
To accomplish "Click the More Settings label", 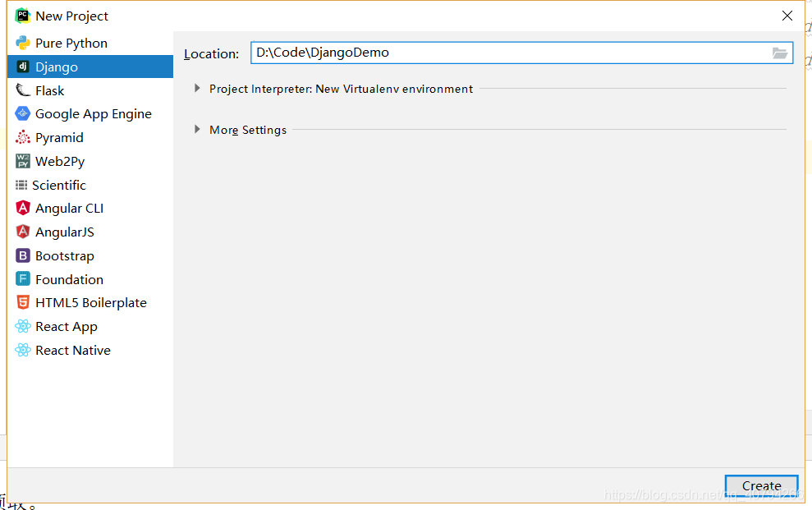I will [247, 130].
